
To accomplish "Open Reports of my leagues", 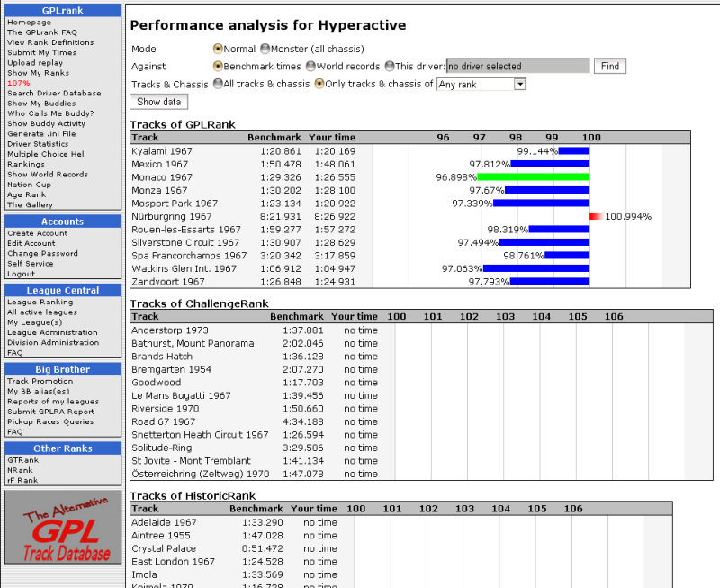I will pos(53,401).
